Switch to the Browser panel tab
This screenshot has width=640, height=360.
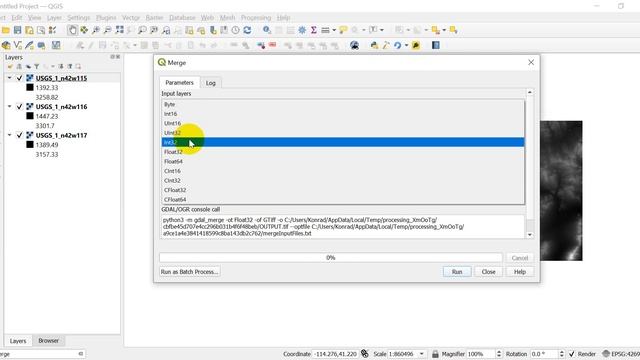49,340
